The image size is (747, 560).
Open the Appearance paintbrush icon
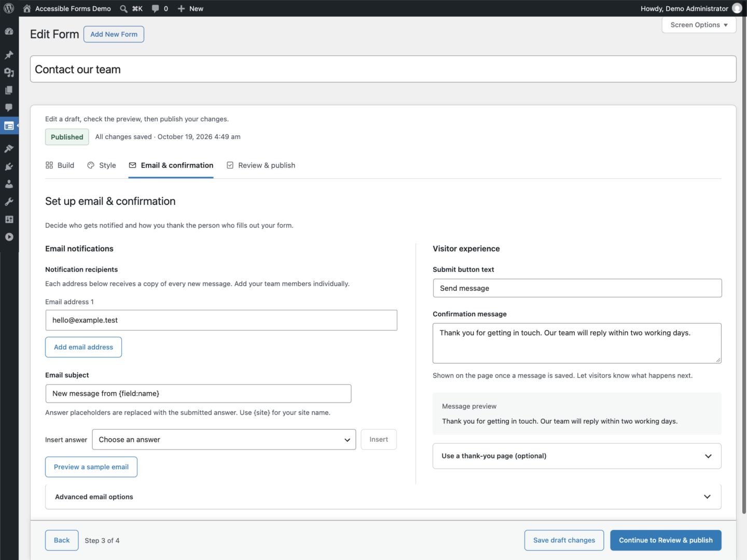click(9, 149)
